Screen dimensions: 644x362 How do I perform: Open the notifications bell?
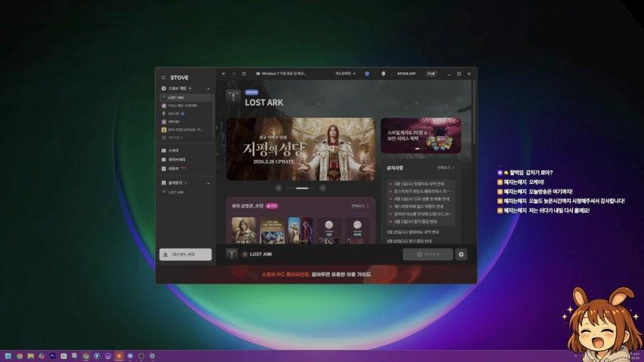tap(383, 74)
